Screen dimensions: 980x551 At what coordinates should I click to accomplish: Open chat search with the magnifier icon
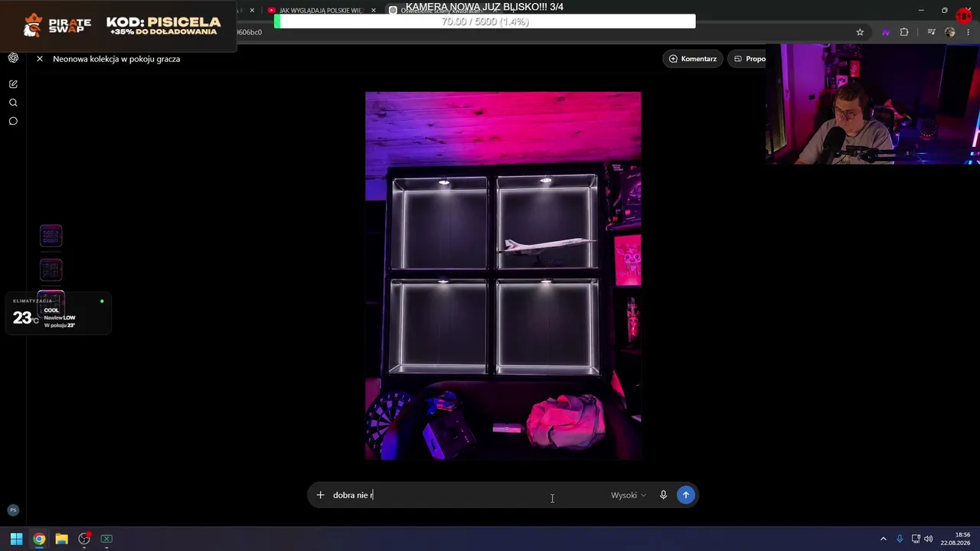click(x=13, y=103)
